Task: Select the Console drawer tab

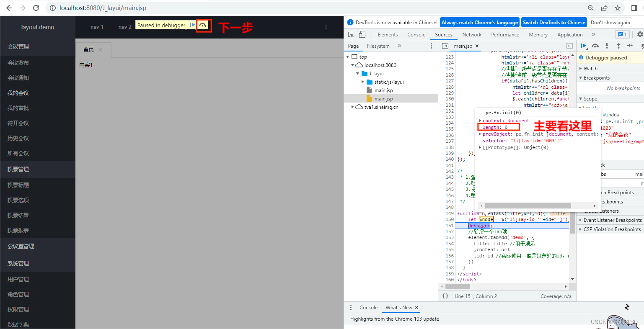Action: point(368,307)
